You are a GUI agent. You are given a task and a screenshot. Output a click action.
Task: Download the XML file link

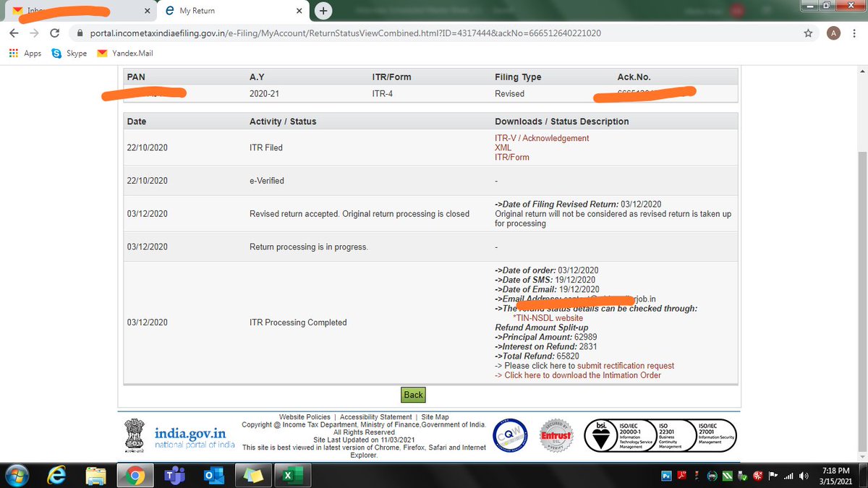pos(503,147)
